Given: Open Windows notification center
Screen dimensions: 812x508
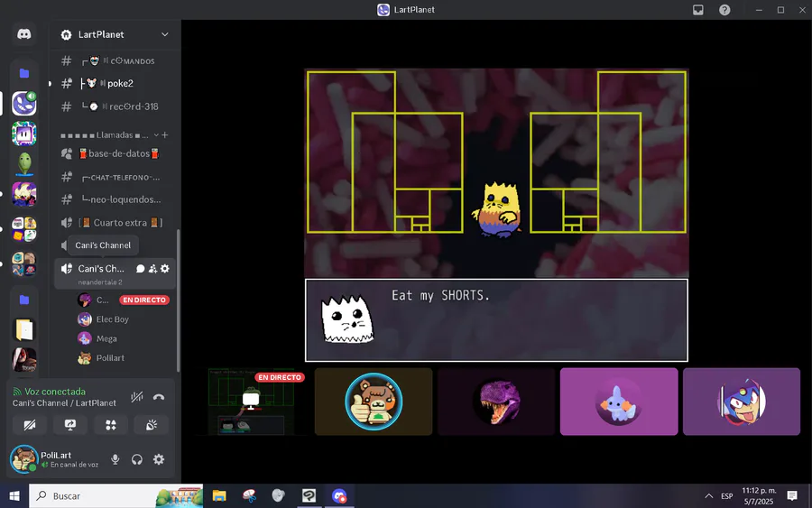Looking at the screenshot, I should [792, 496].
